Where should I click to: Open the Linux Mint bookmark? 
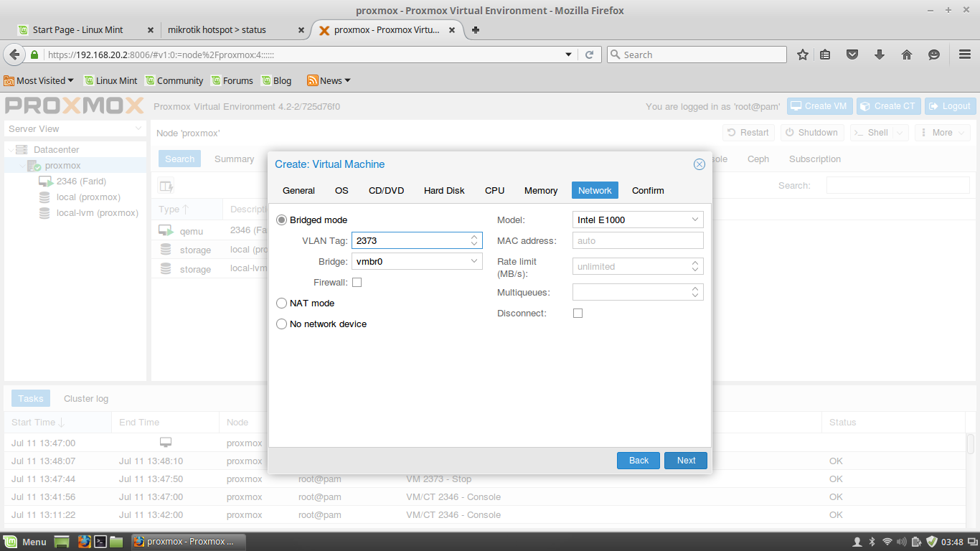click(110, 80)
